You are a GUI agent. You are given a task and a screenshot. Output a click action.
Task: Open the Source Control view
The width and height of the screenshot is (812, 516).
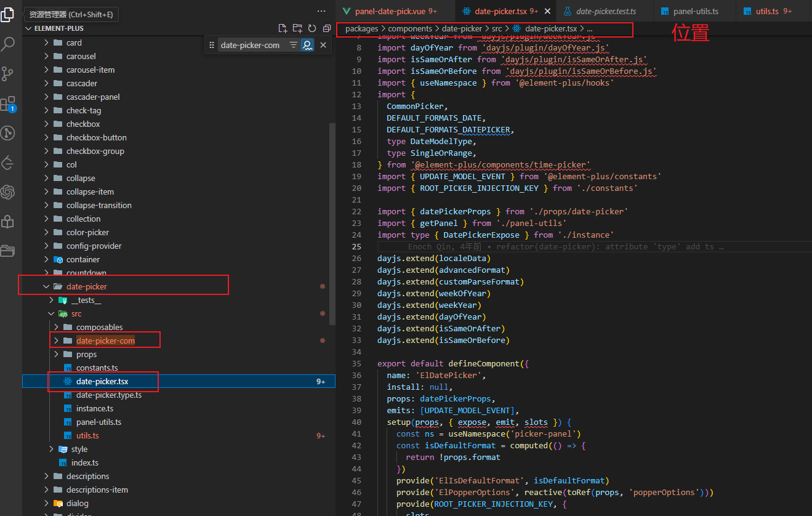click(x=9, y=74)
